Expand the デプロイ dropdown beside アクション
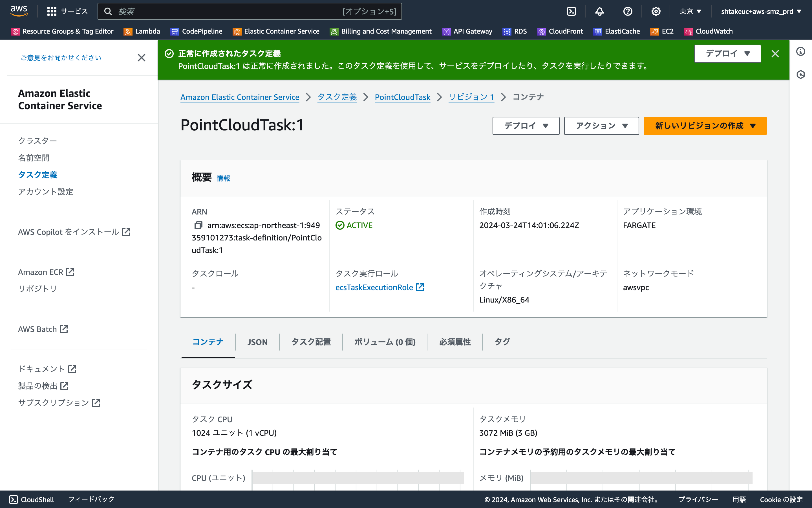Image resolution: width=812 pixels, height=508 pixels. pyautogui.click(x=526, y=126)
